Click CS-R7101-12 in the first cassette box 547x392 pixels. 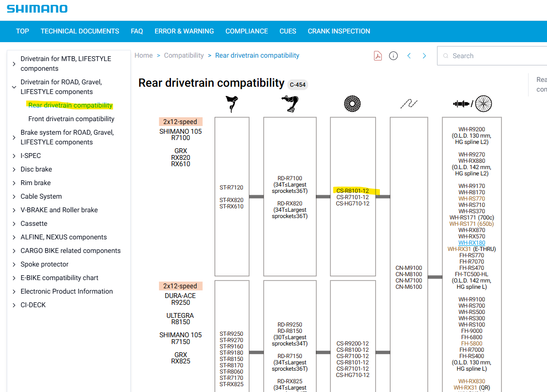[x=352, y=197]
